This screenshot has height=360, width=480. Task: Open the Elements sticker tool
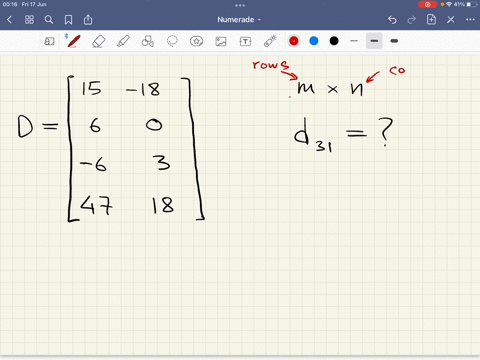[x=196, y=41]
